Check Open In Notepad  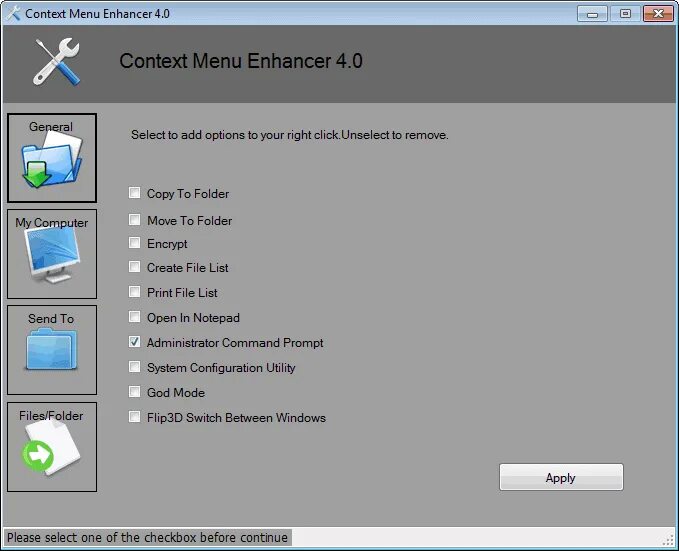pyautogui.click(x=135, y=317)
